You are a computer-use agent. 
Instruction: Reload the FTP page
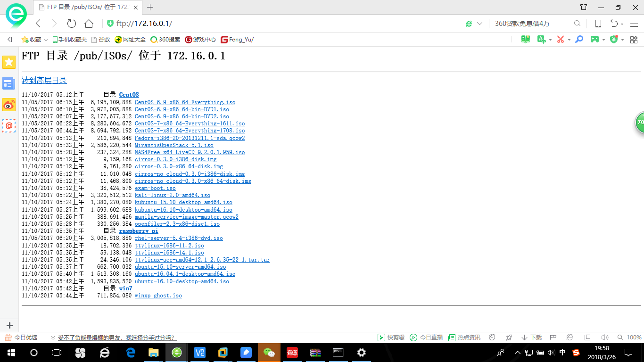pos(71,24)
